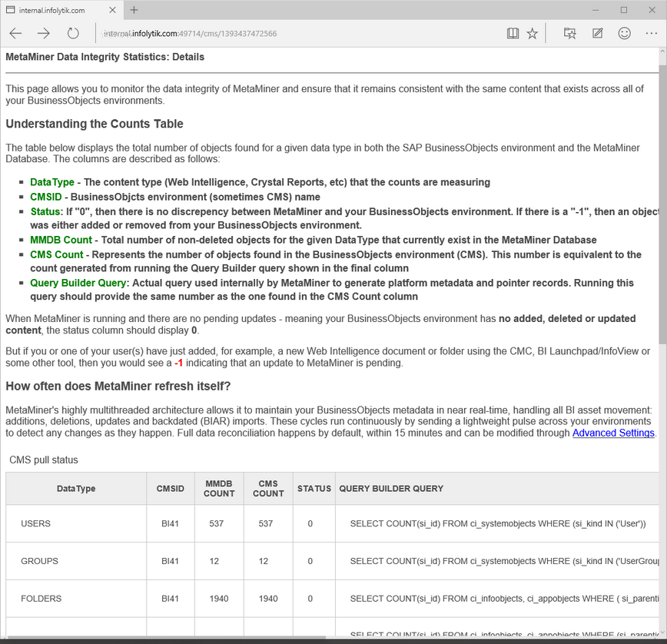Click the browser address bar
Screen dimensions: 667x644
(298, 34)
